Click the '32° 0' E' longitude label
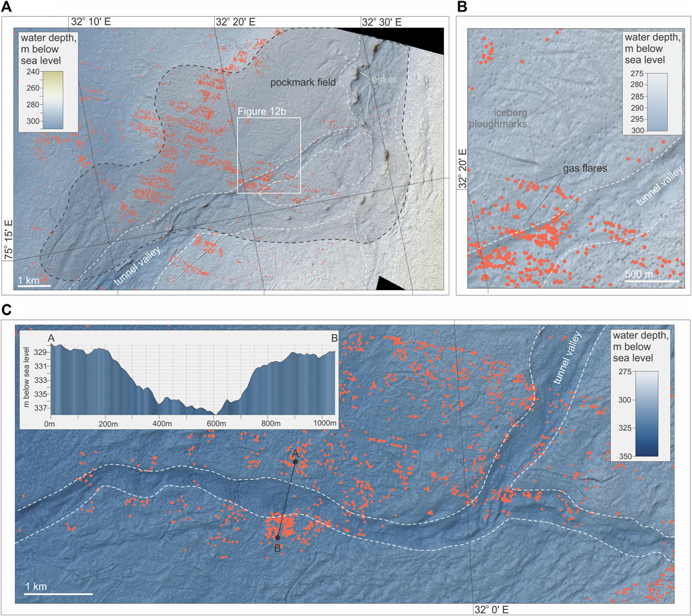 point(491,610)
